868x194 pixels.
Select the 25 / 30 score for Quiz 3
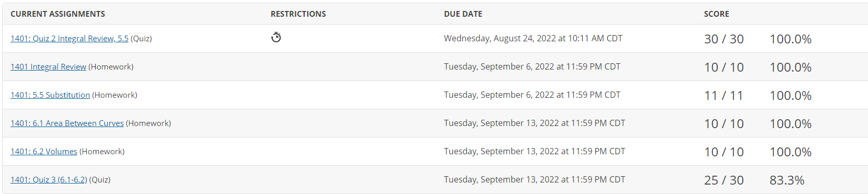pos(724,180)
